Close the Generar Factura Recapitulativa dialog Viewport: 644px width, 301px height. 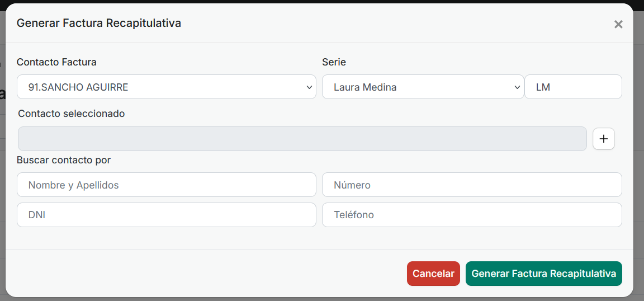pyautogui.click(x=618, y=24)
